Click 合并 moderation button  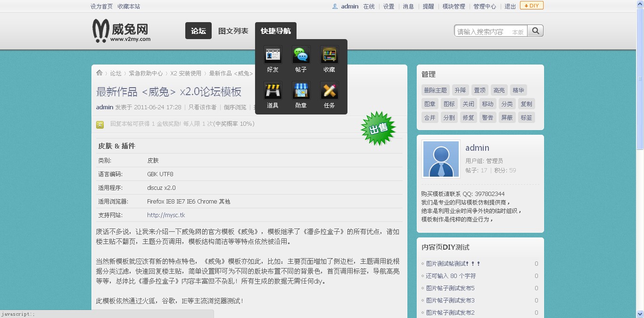tap(430, 118)
